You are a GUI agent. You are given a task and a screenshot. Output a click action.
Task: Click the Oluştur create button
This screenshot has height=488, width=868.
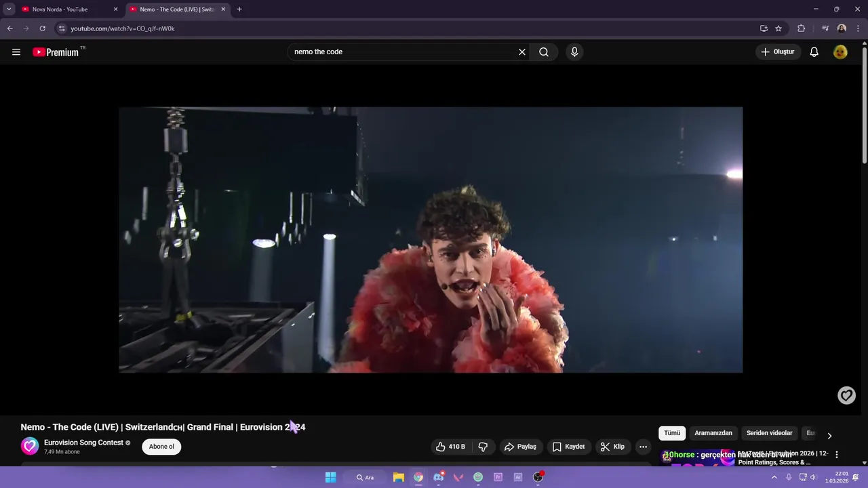pos(777,52)
